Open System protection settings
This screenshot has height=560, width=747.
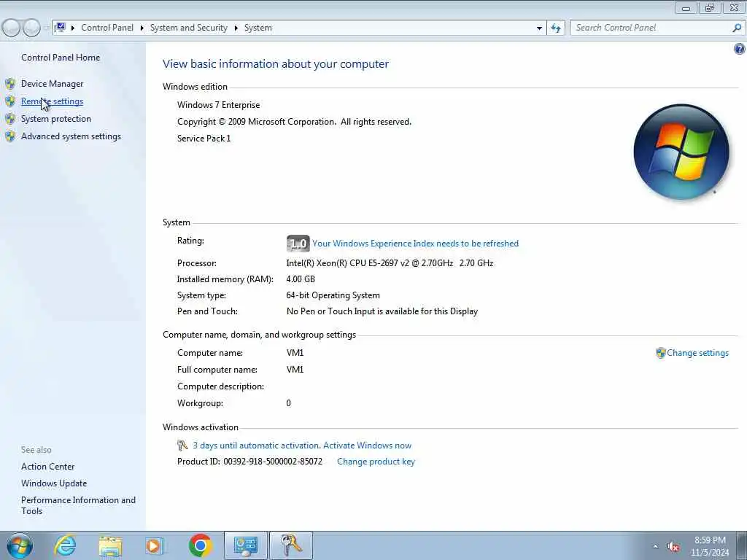click(55, 119)
